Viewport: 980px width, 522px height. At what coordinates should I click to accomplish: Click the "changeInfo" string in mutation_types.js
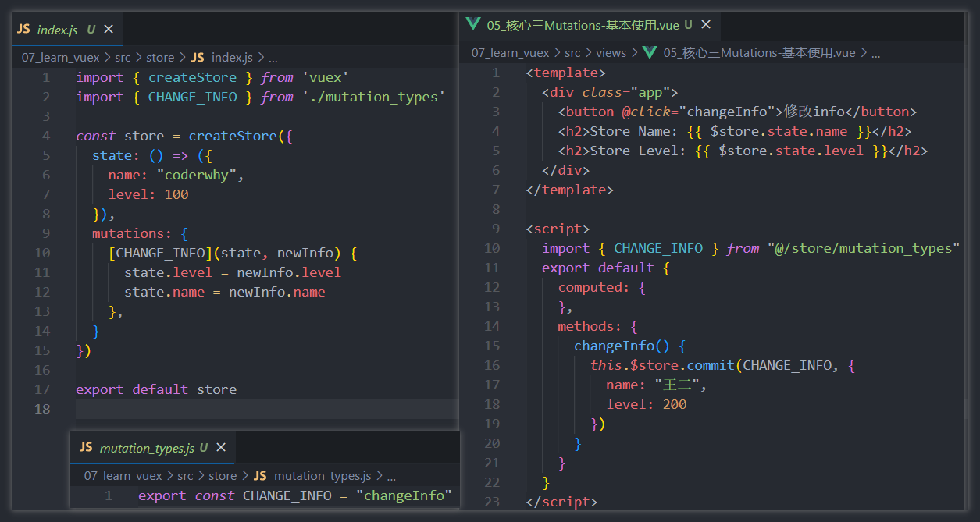(404, 495)
